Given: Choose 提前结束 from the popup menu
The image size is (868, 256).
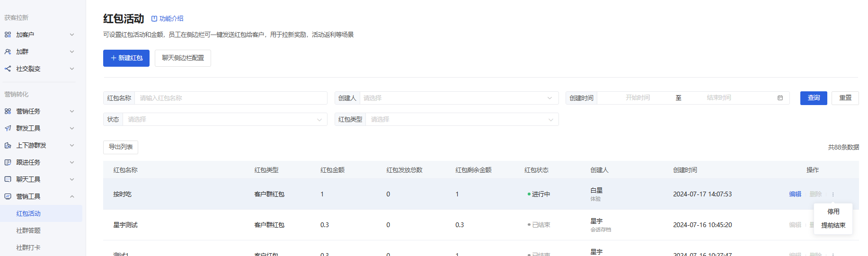Looking at the screenshot, I should click(833, 225).
